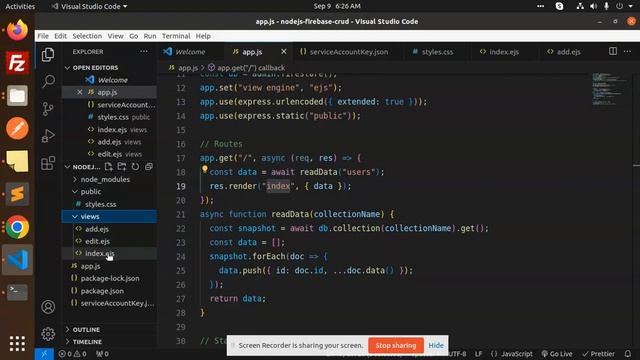Open the date and time clock menu

[337, 6]
